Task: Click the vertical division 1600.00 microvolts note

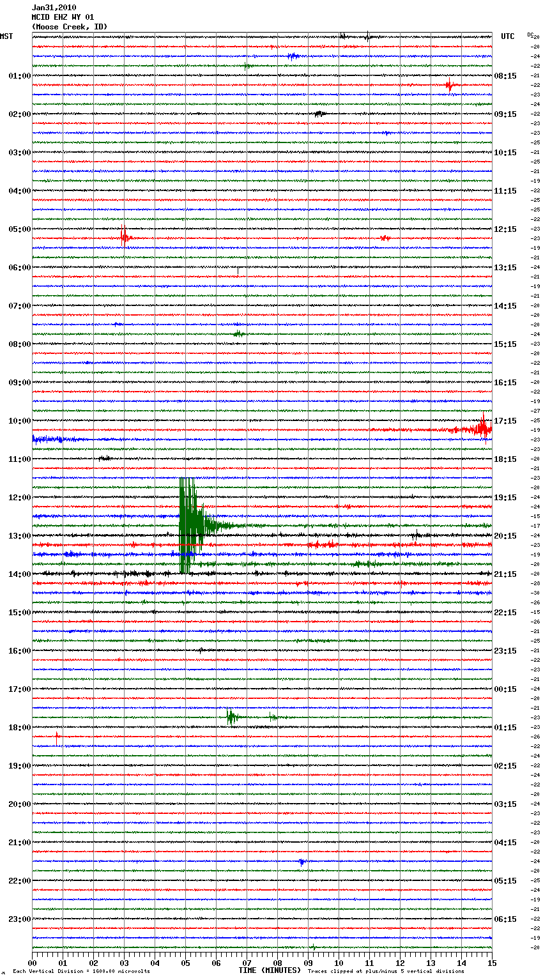Action: pyautogui.click(x=81, y=971)
